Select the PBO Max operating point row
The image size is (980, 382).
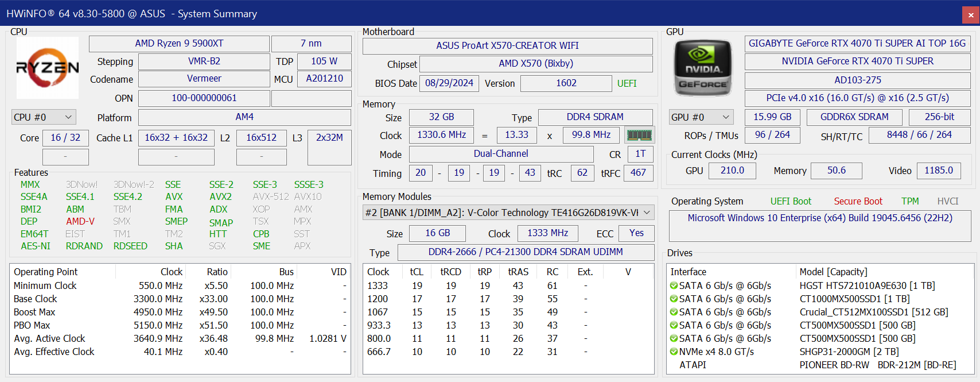coord(180,325)
